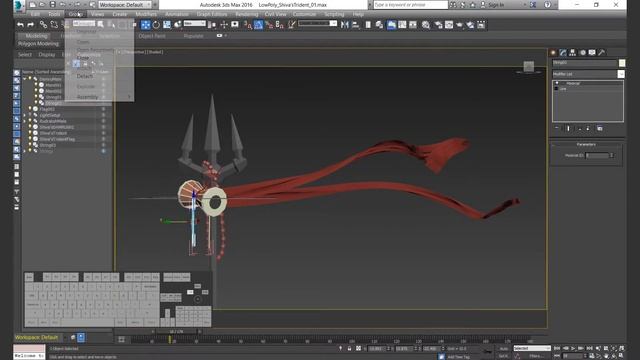Open the reference coordinate system dropdown
This screenshot has height=360, width=640.
click(194, 24)
